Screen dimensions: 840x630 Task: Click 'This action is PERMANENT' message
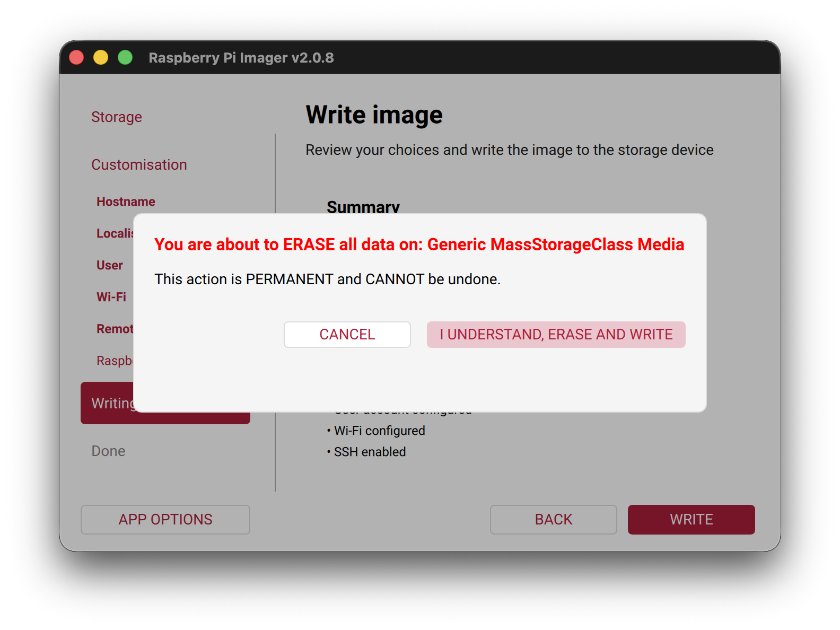327,279
